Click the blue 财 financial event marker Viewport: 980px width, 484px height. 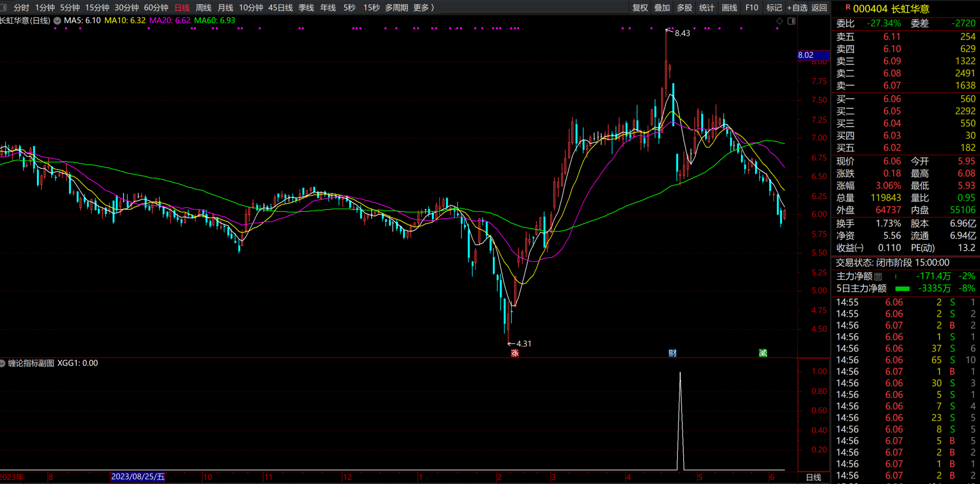point(672,353)
